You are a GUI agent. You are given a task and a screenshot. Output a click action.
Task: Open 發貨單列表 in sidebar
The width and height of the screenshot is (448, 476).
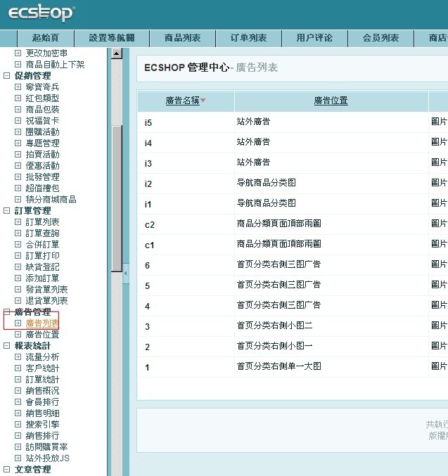tap(46, 289)
